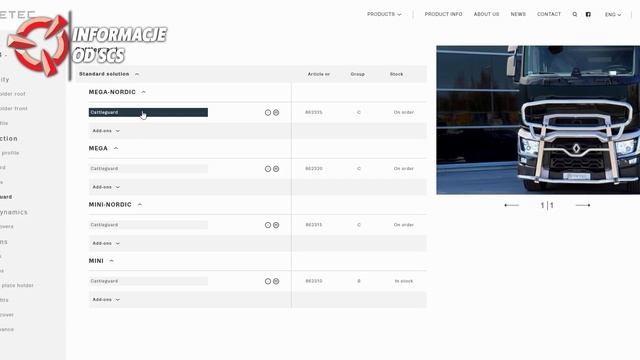Click the lined circle icon in MINI Cattleguard row
The image size is (640, 360).
coord(276,281)
